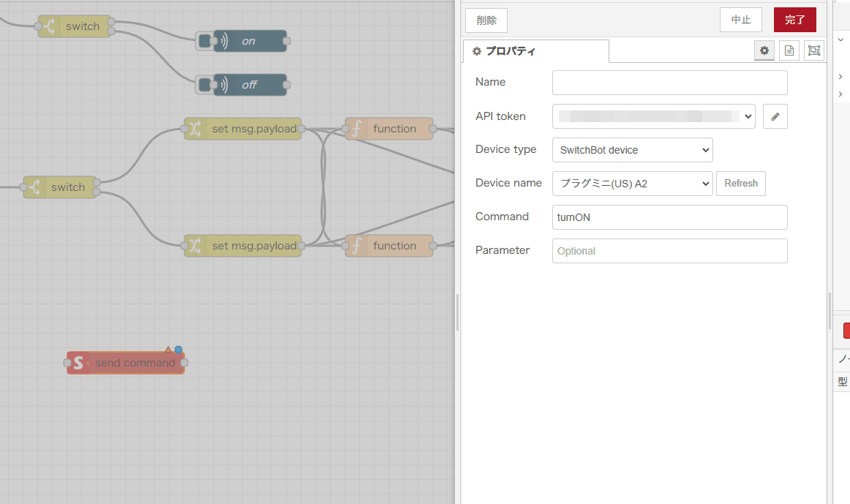Open the node appearance settings icon
Image resolution: width=850 pixels, height=504 pixels.
click(x=813, y=50)
